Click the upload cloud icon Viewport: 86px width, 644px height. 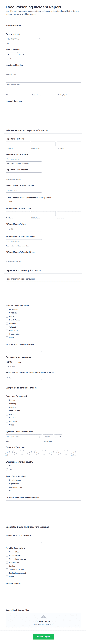tap(43, 617)
